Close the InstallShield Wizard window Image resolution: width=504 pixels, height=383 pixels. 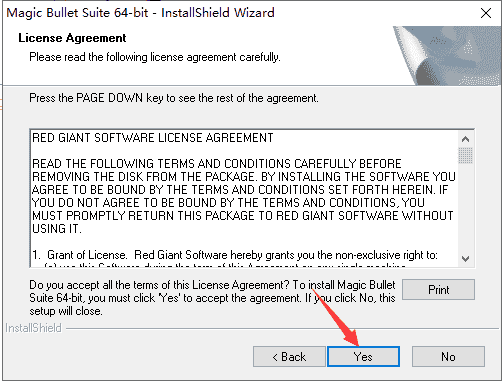[486, 13]
